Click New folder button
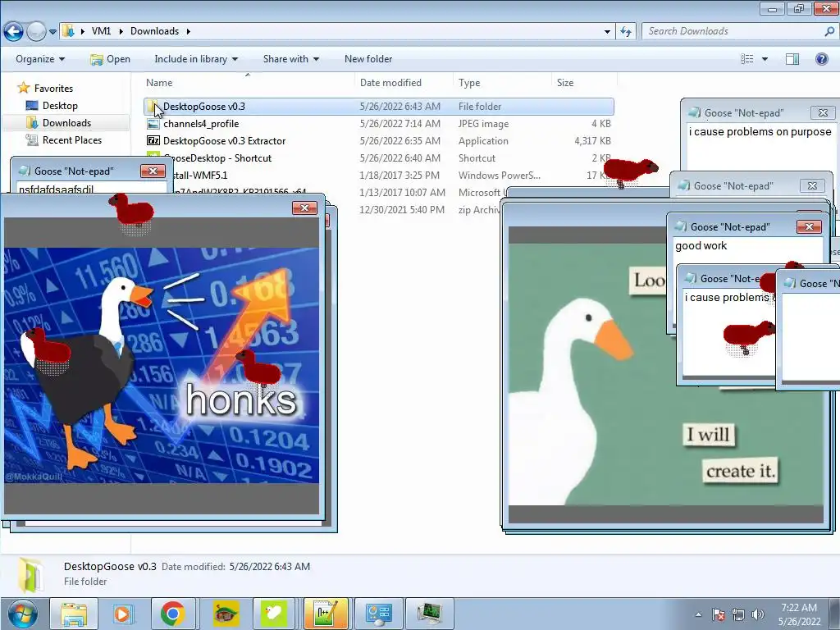Viewport: 840px width, 630px height. (x=368, y=59)
